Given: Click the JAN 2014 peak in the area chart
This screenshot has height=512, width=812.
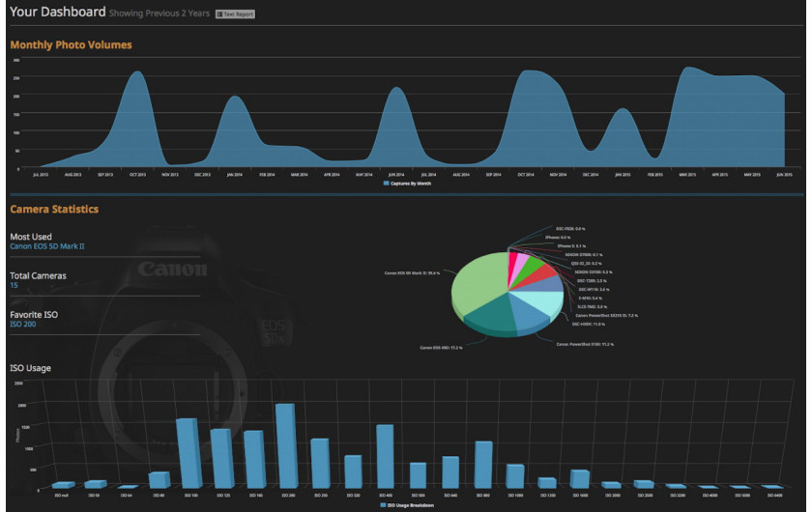Looking at the screenshot, I should (x=235, y=99).
